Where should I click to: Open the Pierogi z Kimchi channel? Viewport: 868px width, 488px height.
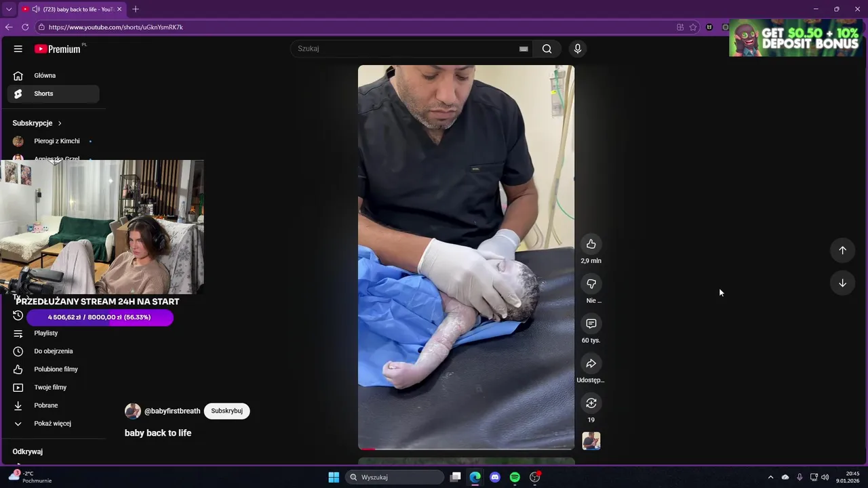tap(53, 141)
